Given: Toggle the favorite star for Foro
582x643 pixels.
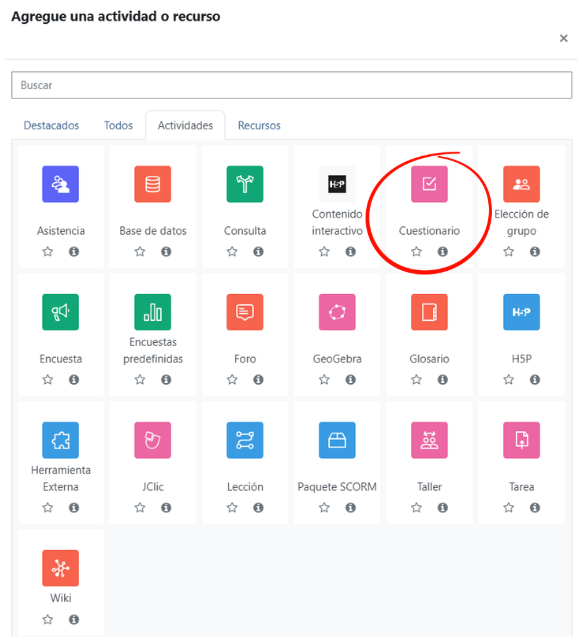Looking at the screenshot, I should (232, 379).
